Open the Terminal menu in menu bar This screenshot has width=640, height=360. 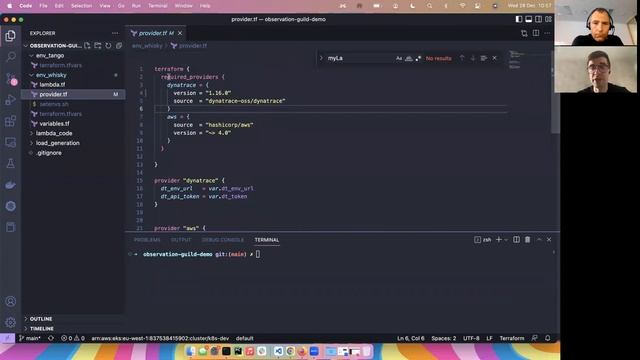pyautogui.click(x=158, y=6)
